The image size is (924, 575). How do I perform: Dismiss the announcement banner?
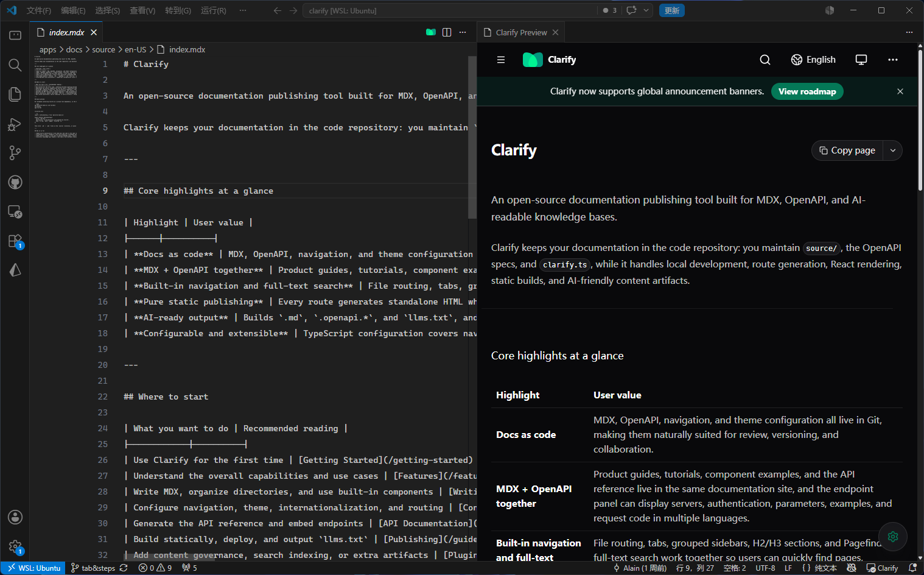900,91
